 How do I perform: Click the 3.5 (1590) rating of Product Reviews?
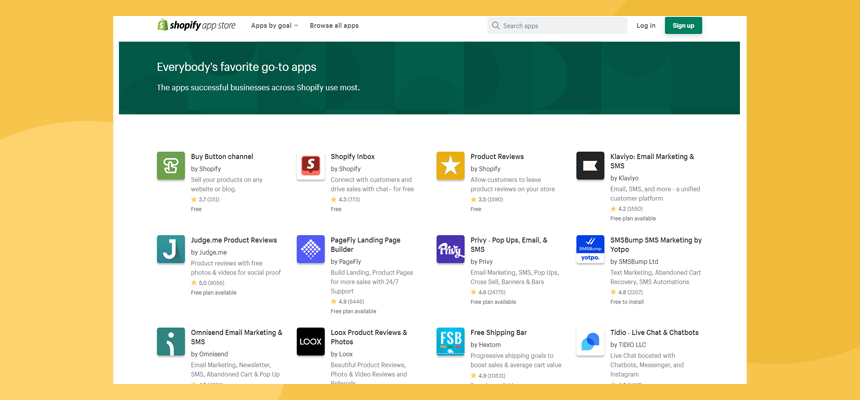click(486, 200)
